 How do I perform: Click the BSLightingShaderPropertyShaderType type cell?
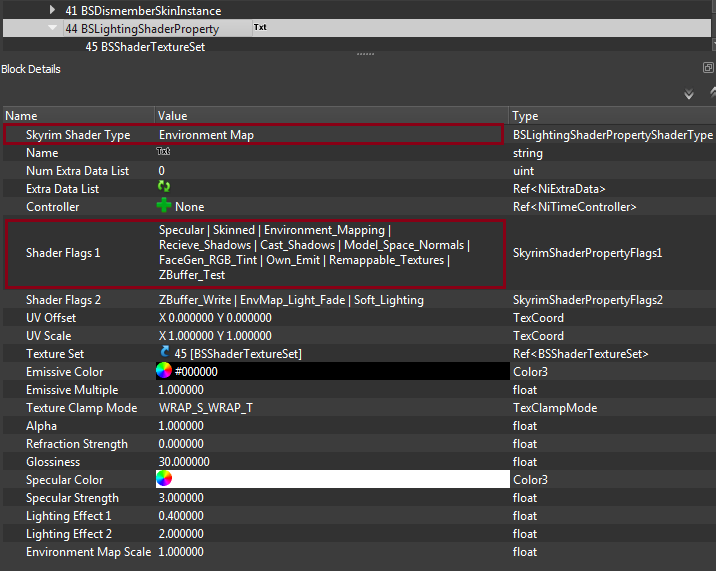point(613,135)
